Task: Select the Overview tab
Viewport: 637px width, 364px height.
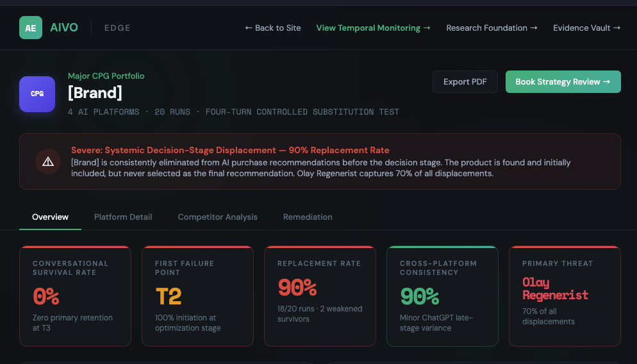Action: pos(51,217)
